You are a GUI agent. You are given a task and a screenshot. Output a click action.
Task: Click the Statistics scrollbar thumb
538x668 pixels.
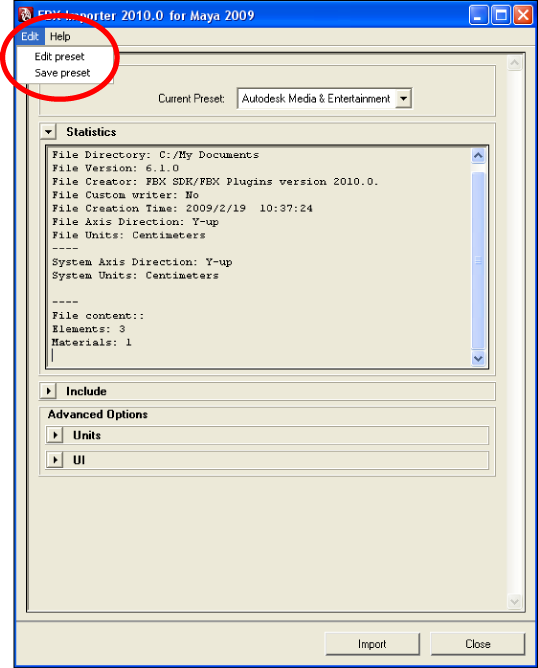(x=478, y=260)
